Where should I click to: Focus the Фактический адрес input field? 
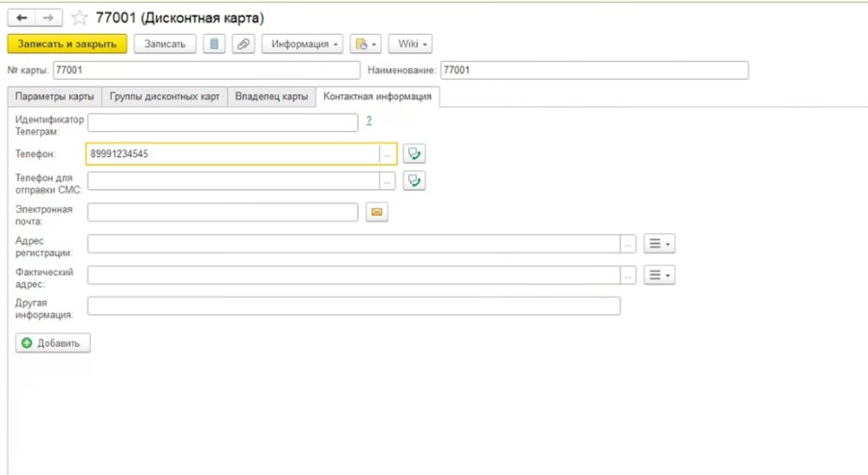pyautogui.click(x=354, y=275)
